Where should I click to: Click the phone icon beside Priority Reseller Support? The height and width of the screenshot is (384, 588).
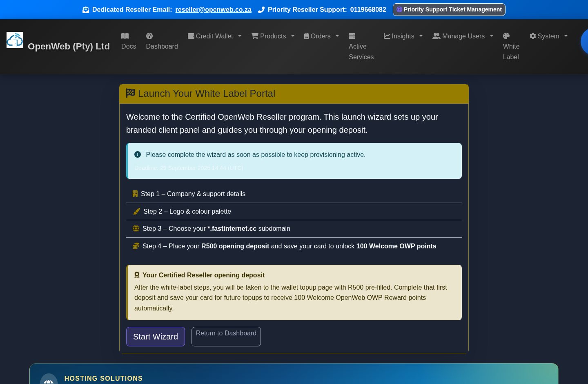[261, 10]
